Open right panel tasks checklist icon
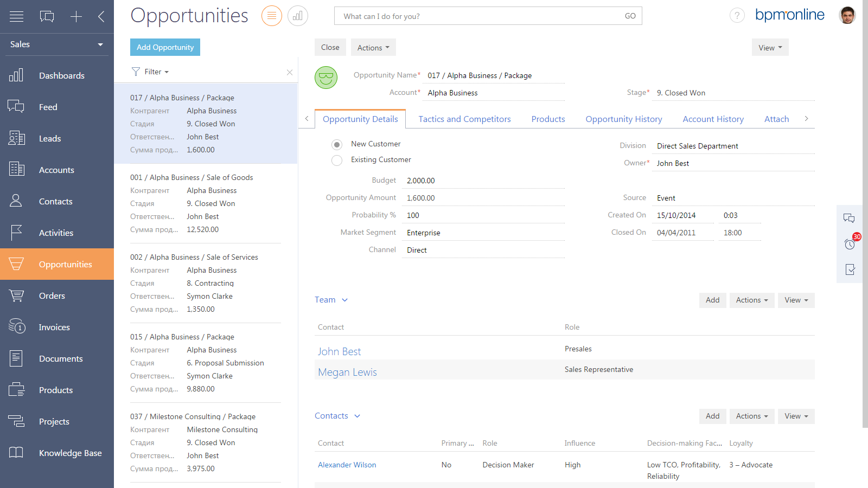This screenshot has height=488, width=868. [850, 269]
